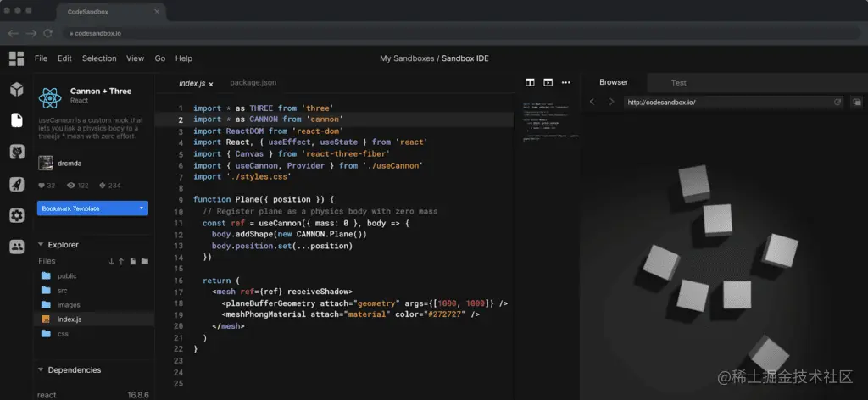
Task: Open the File menu
Action: click(x=41, y=58)
